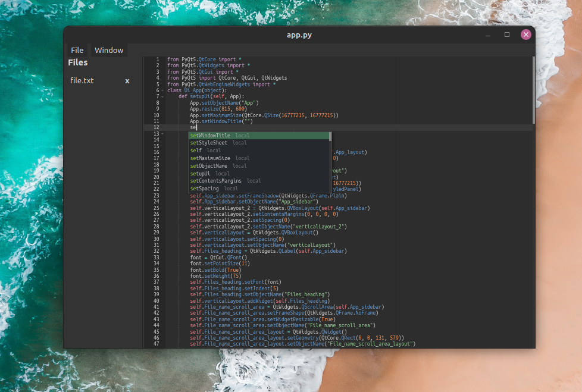The width and height of the screenshot is (582, 392).
Task: Click the font.setWeight(75) line
Action: pos(215,276)
